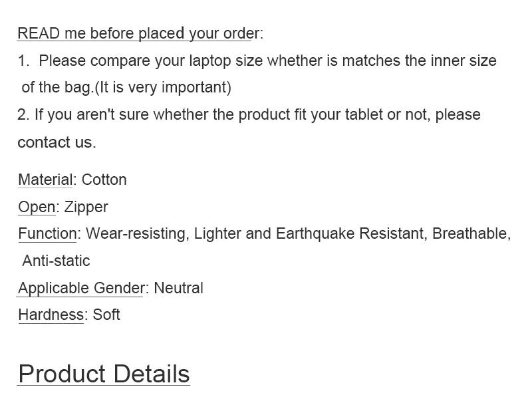Viewport: 532px width, 399px height.
Task: Click "If you aren't sure" sentence start
Action: click(x=86, y=114)
